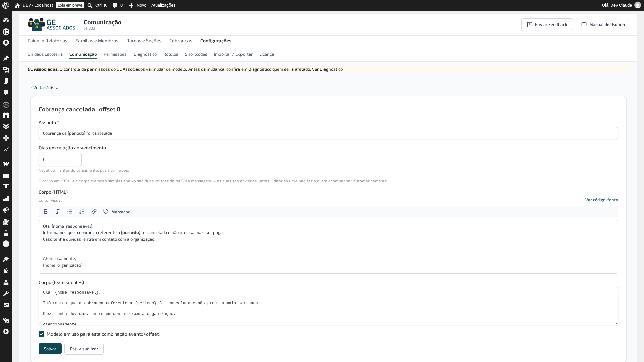The width and height of the screenshot is (644, 362).
Task: Open the padlock icon in sidebar
Action: pyautogui.click(x=6, y=233)
